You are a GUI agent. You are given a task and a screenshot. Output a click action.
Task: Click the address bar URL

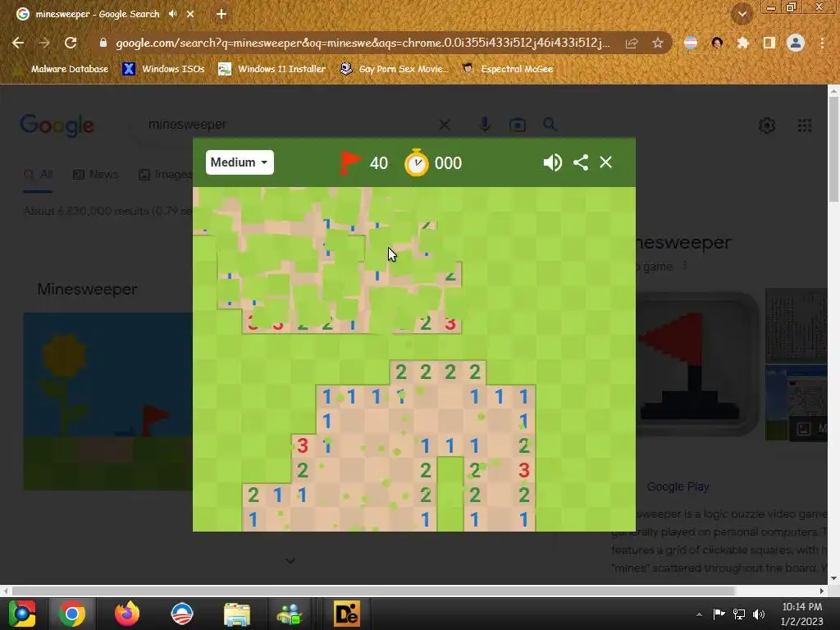363,43
